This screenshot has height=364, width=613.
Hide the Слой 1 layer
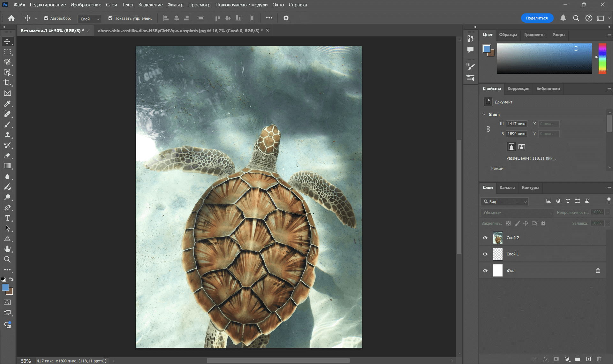(x=485, y=254)
